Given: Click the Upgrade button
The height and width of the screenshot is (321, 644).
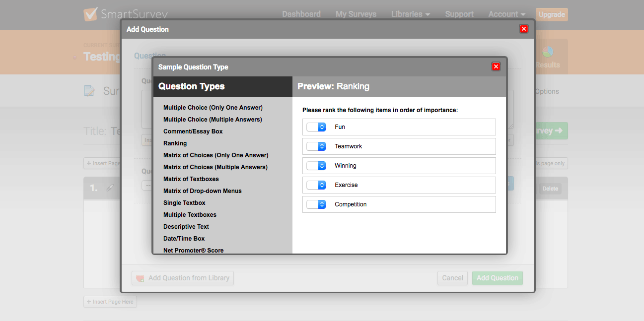Looking at the screenshot, I should click(552, 14).
